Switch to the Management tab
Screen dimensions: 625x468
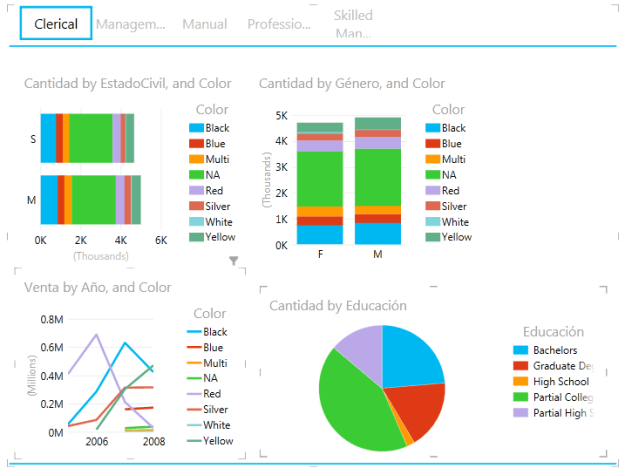[x=131, y=24]
